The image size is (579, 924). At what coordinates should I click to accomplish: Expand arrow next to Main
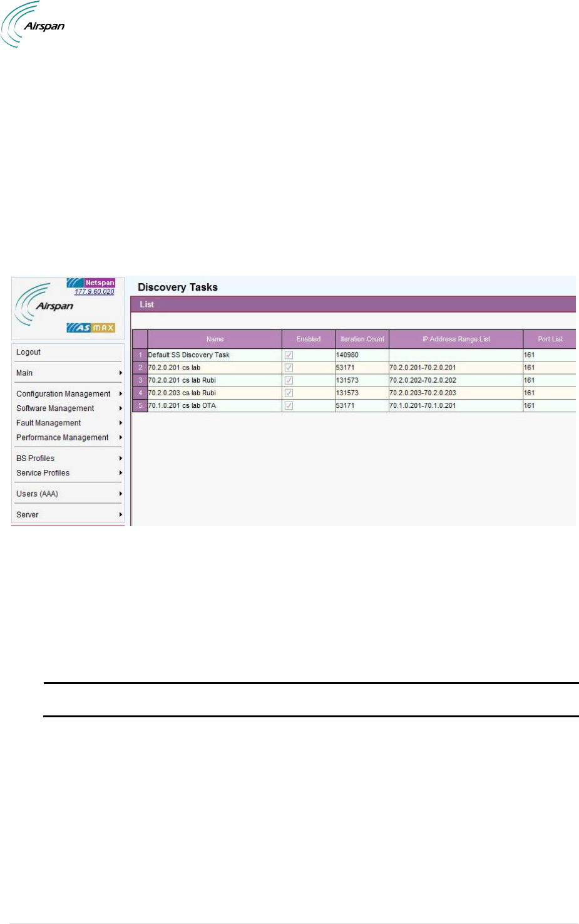tap(120, 373)
